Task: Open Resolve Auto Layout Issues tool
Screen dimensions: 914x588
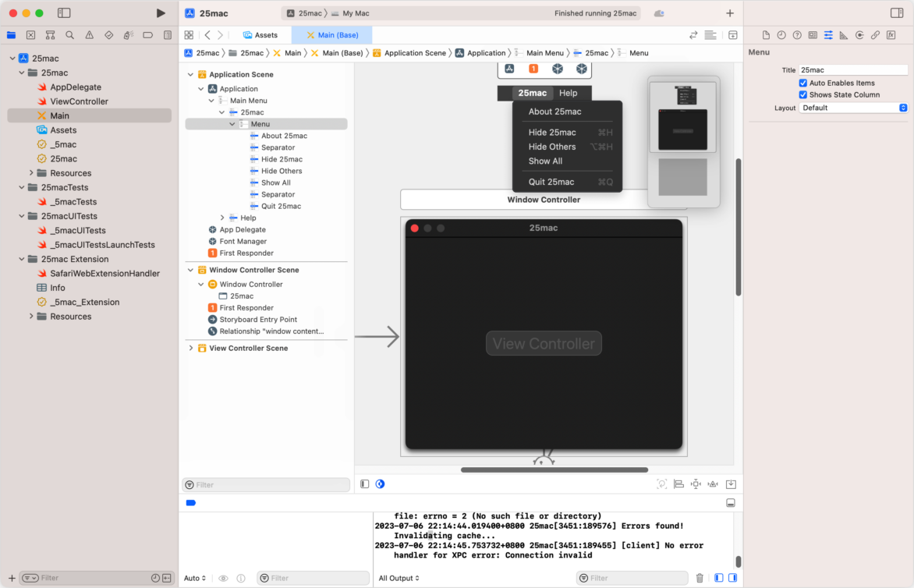Action: tap(713, 484)
